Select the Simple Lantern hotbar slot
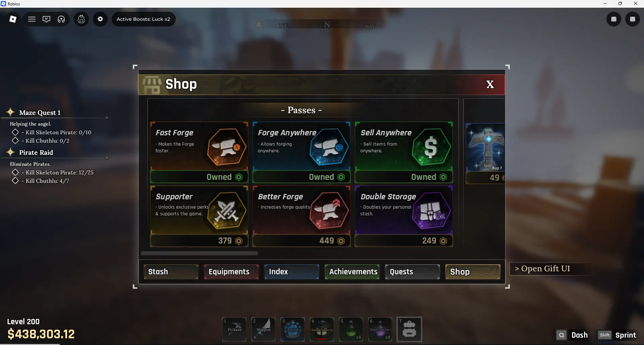This screenshot has height=345, width=644. point(322,329)
